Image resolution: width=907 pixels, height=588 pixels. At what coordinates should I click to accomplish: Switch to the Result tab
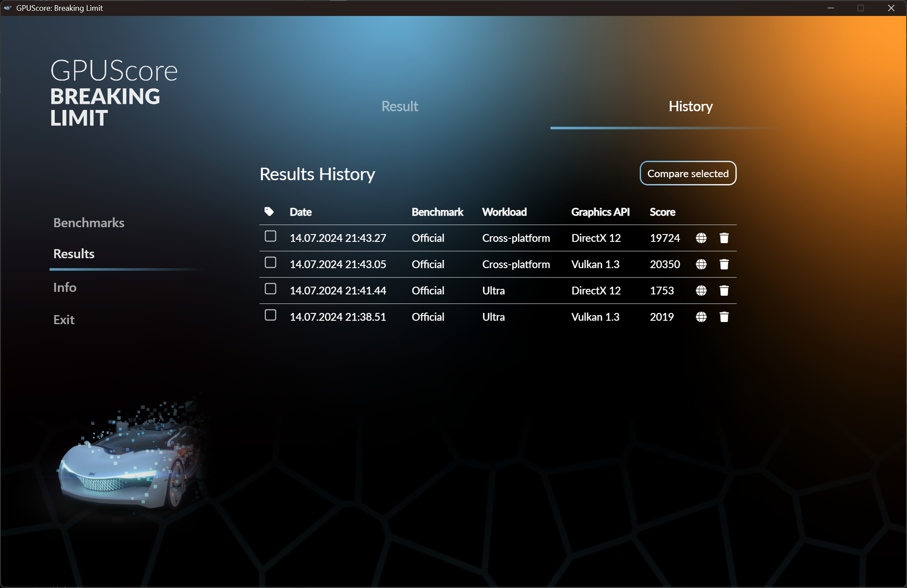400,106
